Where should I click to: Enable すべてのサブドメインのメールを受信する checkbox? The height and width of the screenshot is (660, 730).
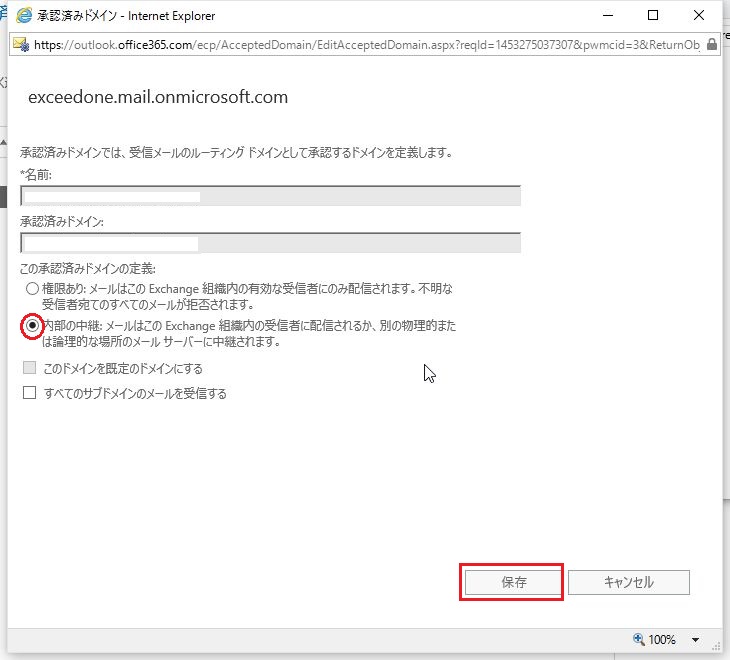[30, 394]
